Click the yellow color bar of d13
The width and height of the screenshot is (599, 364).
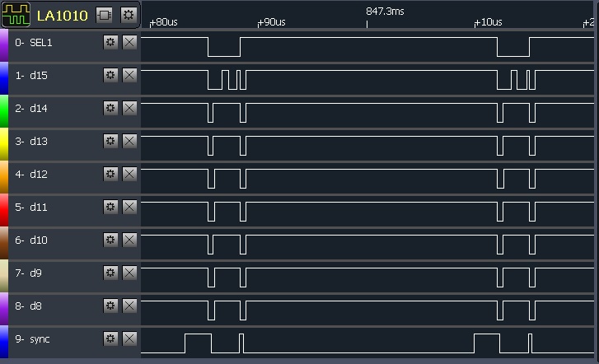[x=4, y=146]
